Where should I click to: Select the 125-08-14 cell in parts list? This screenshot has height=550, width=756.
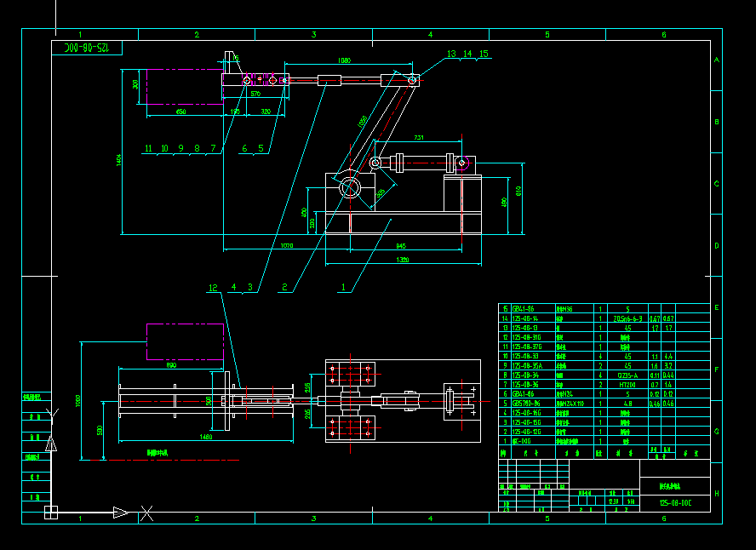click(x=525, y=318)
